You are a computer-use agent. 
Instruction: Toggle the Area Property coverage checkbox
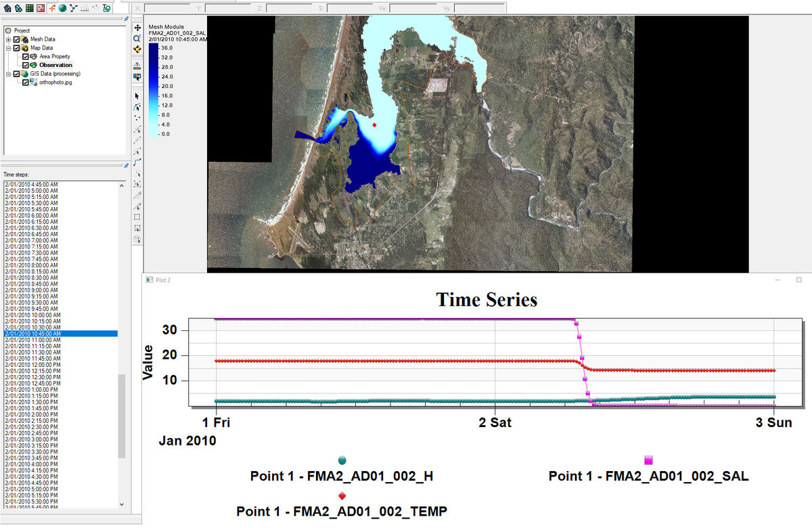coord(26,57)
